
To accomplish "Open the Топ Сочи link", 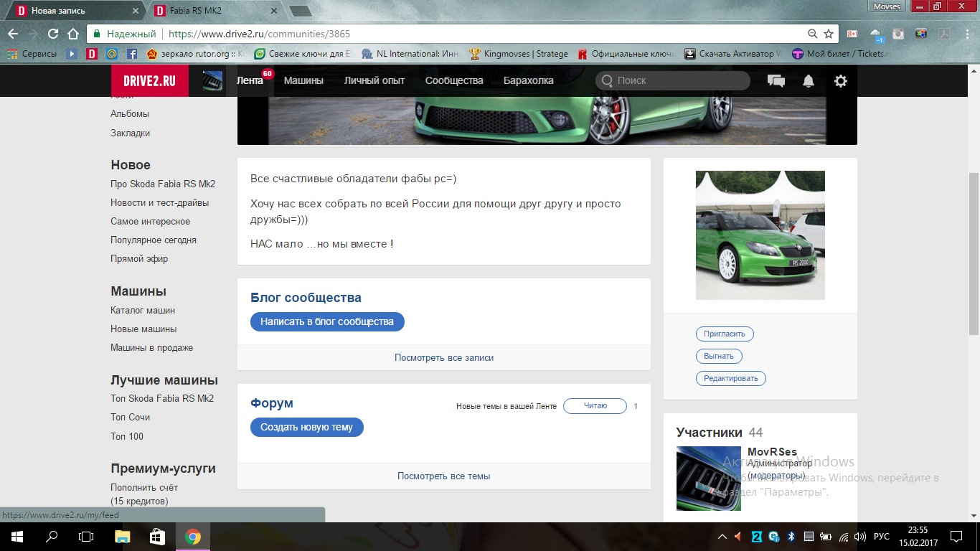I will point(131,417).
